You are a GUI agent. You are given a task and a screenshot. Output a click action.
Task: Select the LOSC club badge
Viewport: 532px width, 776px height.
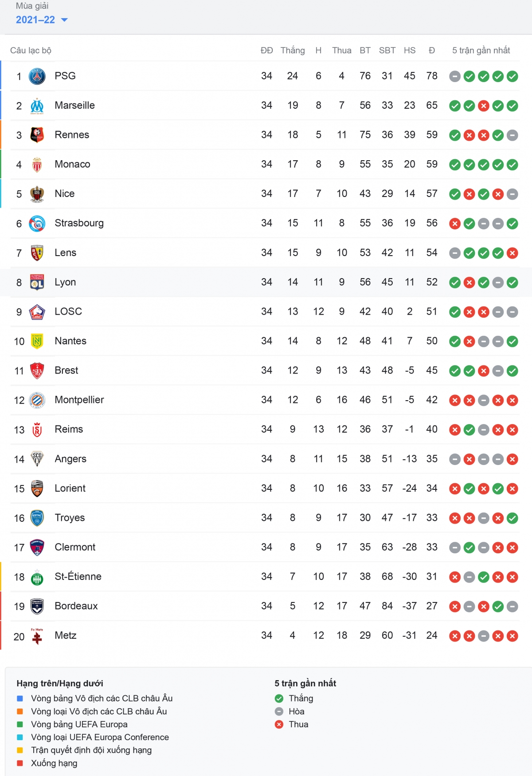click(x=37, y=312)
